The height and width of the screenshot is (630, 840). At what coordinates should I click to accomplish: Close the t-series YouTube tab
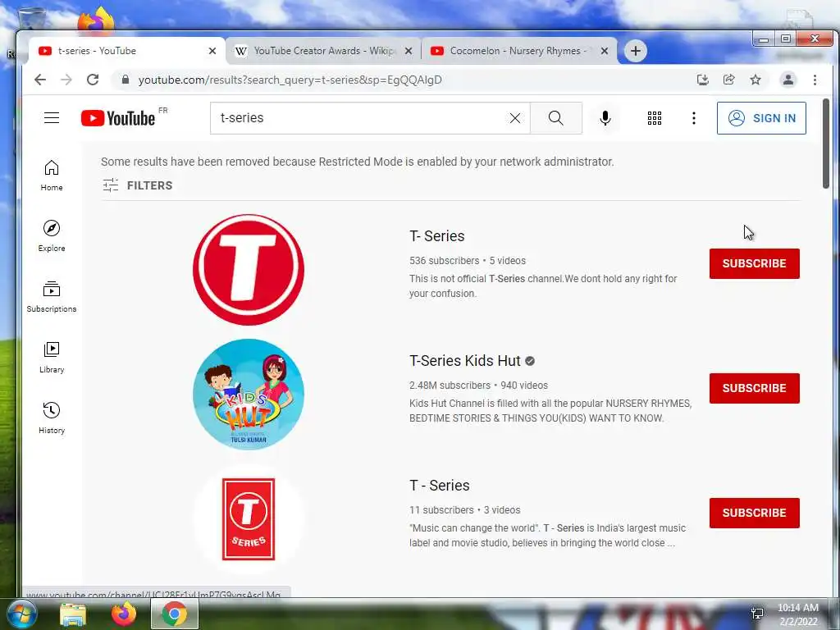(x=212, y=51)
